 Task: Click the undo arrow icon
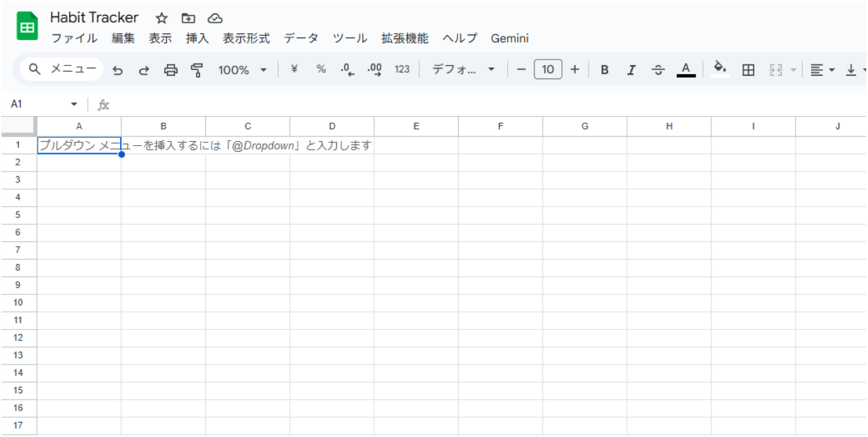point(118,70)
